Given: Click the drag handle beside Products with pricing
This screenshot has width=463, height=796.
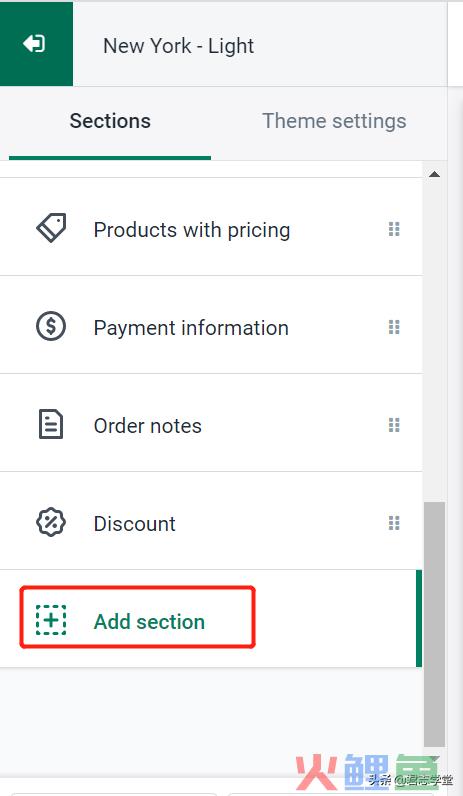Looking at the screenshot, I should [394, 229].
